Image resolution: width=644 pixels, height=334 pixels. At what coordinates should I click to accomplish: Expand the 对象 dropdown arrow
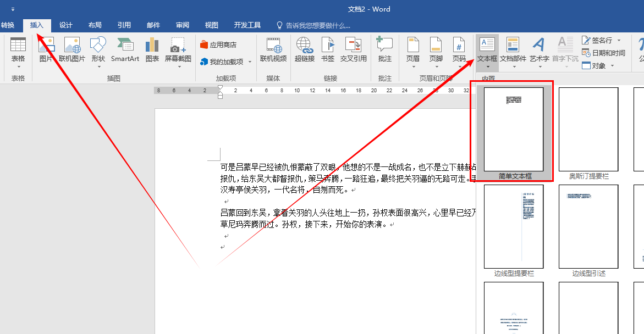click(612, 66)
